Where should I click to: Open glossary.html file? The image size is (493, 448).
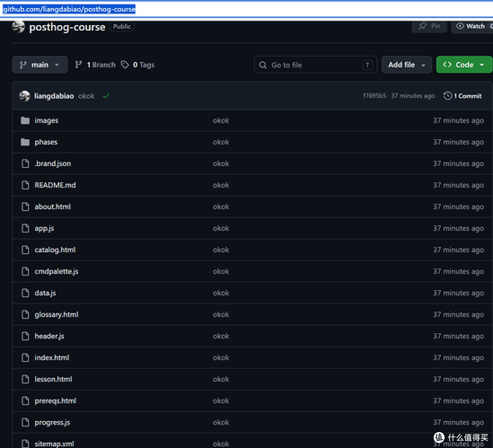56,314
